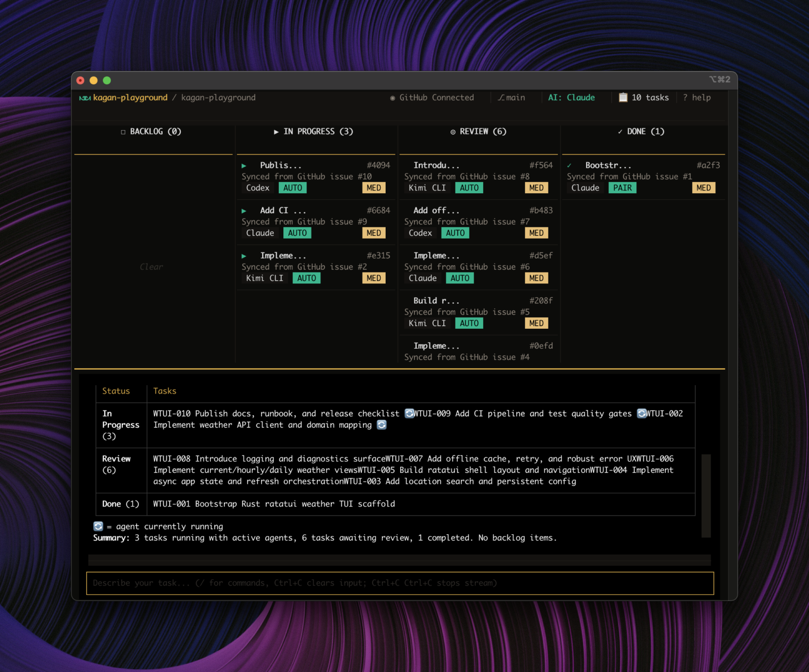Click the running agent icon after WTUI-009 text
This screenshot has height=672, width=809.
pyautogui.click(x=642, y=413)
